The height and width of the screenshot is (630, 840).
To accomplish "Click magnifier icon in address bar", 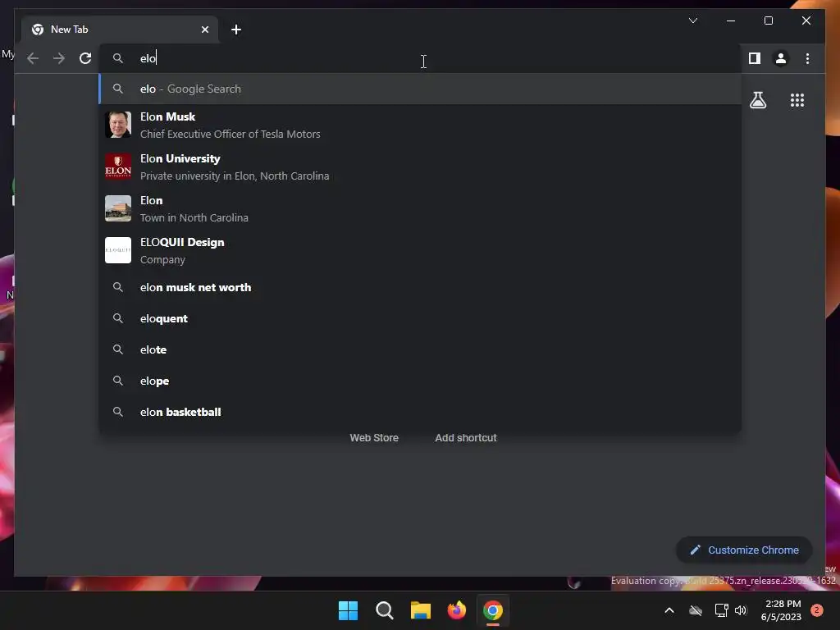I will [118, 58].
